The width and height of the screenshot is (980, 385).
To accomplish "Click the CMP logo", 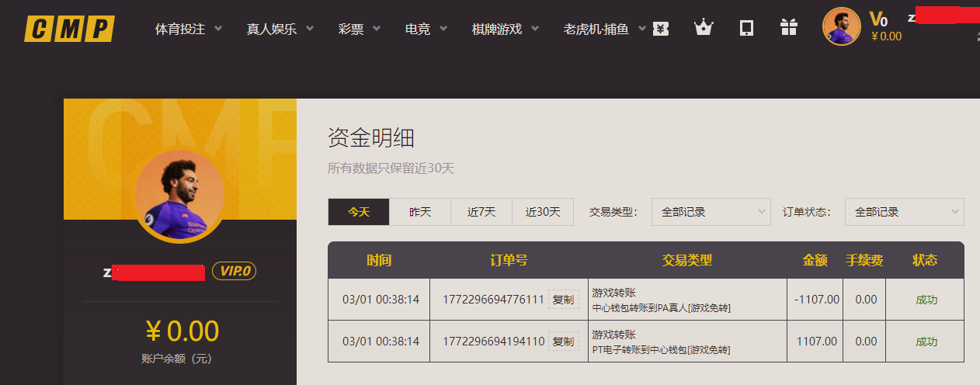I will [69, 29].
